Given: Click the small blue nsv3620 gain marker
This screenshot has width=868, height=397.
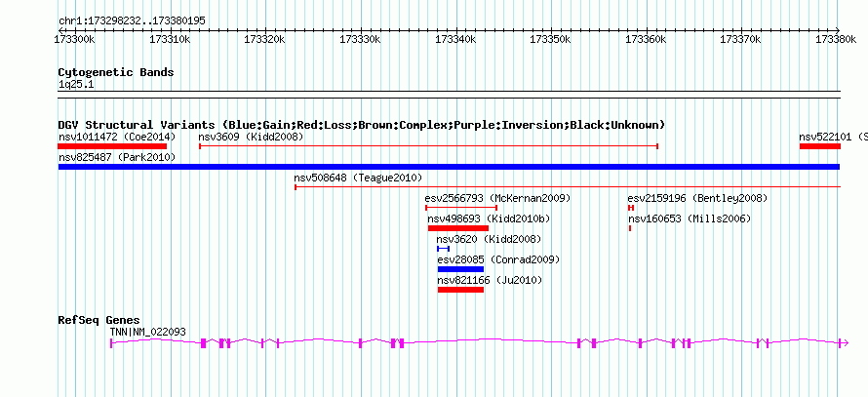Looking at the screenshot, I should coord(444,249).
